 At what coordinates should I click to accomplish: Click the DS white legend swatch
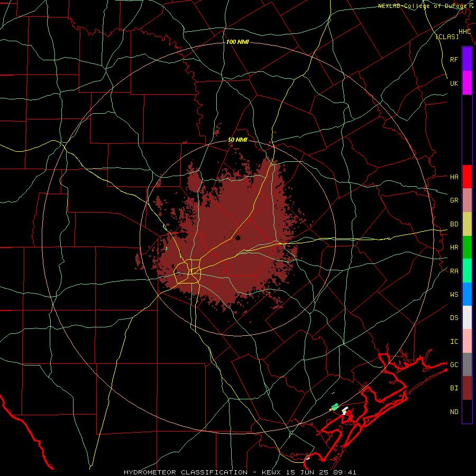click(x=467, y=317)
